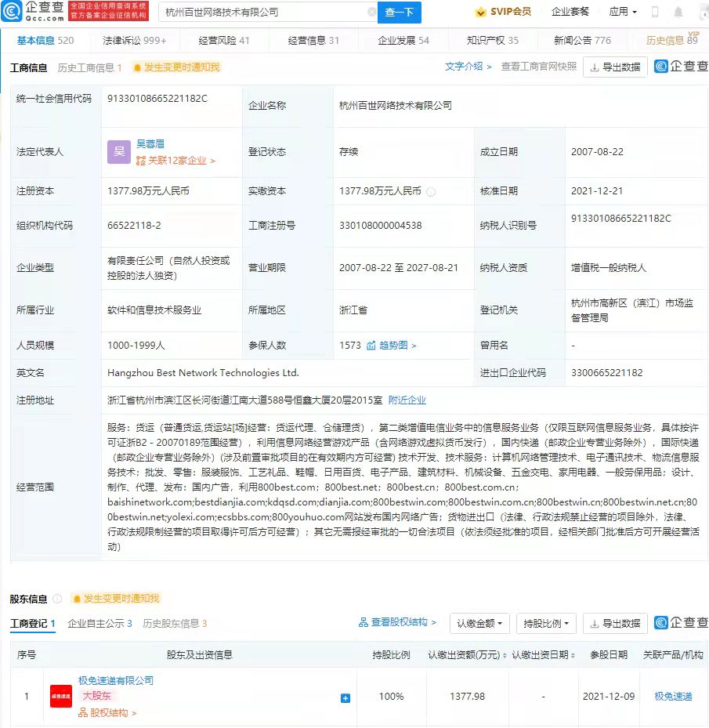Click the 极兔速递 red company logo
Image resolution: width=709 pixels, height=728 pixels.
[x=61, y=697]
